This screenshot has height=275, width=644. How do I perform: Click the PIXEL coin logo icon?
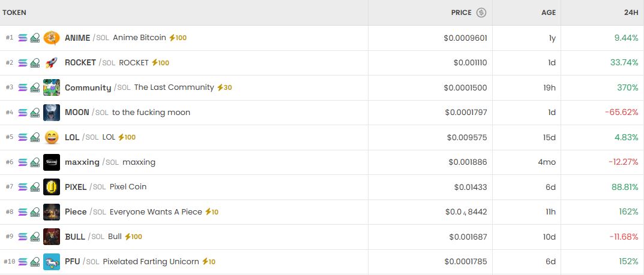[52, 187]
